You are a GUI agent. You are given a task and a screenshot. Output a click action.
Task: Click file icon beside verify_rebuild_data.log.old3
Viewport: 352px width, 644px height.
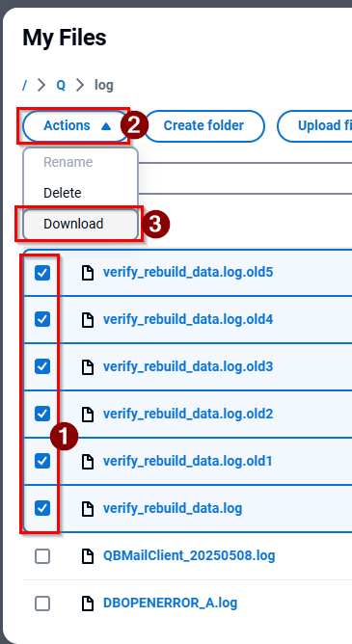(87, 366)
